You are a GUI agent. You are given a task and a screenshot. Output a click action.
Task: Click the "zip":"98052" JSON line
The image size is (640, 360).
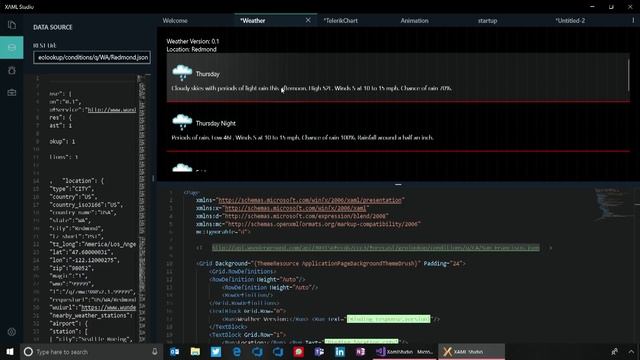pos(72,268)
